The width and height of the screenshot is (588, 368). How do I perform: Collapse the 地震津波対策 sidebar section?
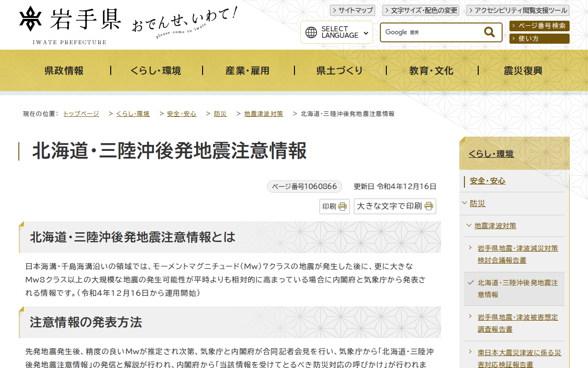coord(469,226)
